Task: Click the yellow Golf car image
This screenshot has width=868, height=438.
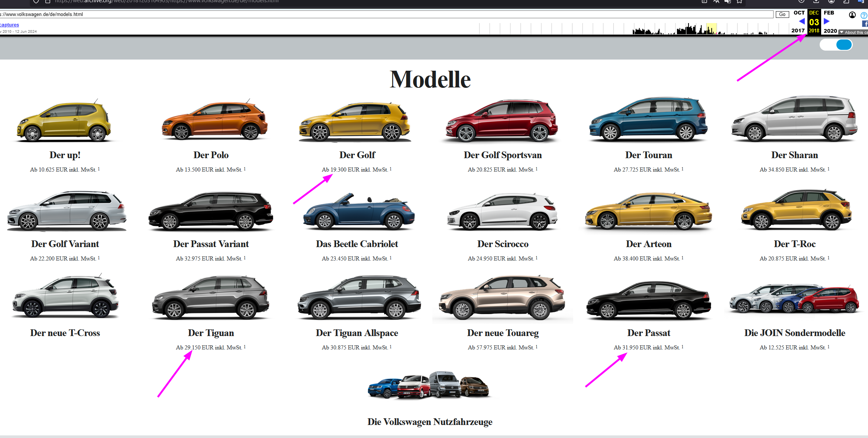Action: (355, 122)
